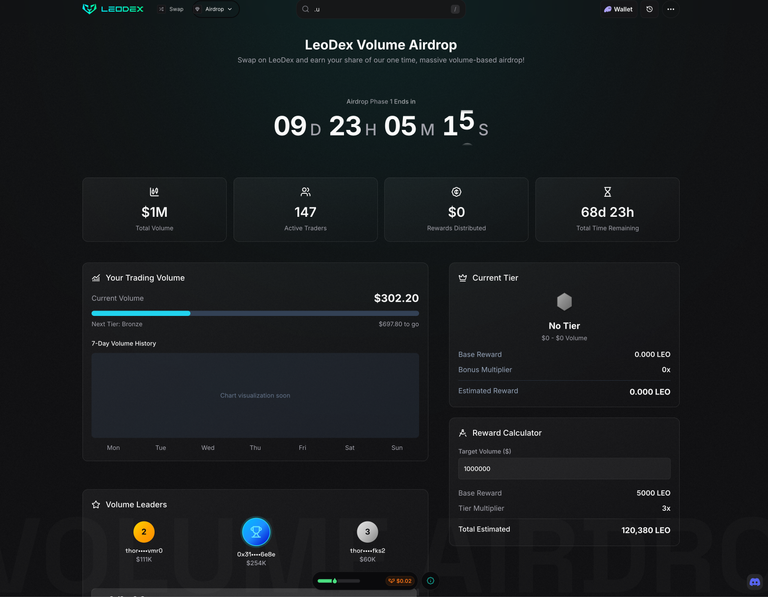Screen dimensions: 768x597
Task: Open the Wallet button
Action: click(x=618, y=9)
